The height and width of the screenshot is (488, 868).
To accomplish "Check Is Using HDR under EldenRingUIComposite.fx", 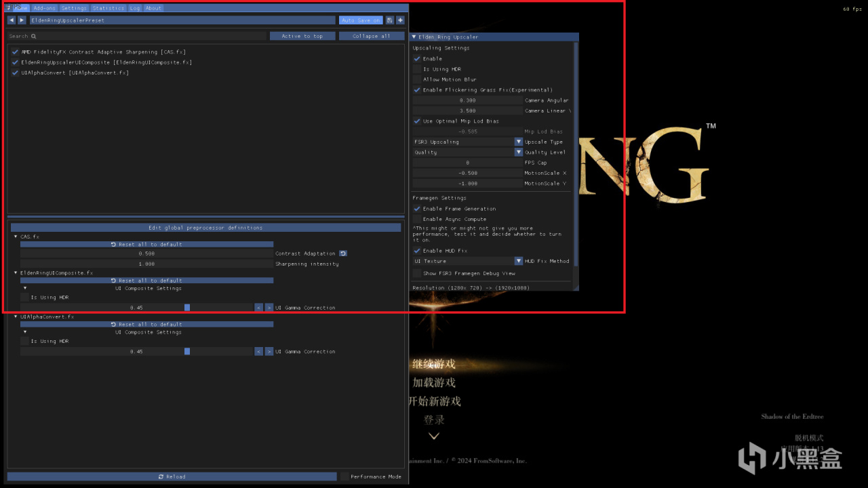I will 24,297.
